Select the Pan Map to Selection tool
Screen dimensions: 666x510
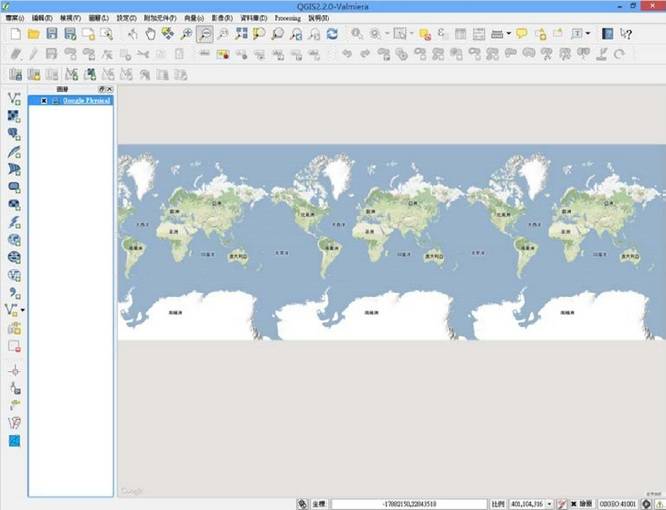click(168, 34)
